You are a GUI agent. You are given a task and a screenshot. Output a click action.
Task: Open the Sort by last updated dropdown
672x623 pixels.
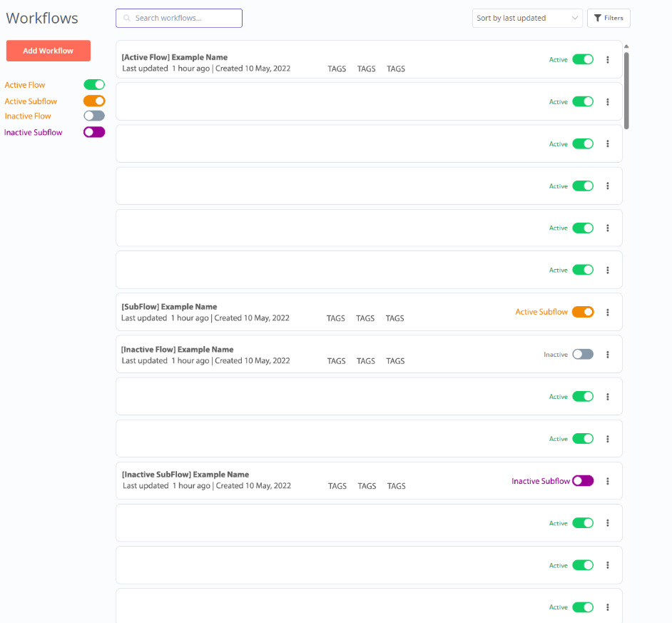pos(527,19)
